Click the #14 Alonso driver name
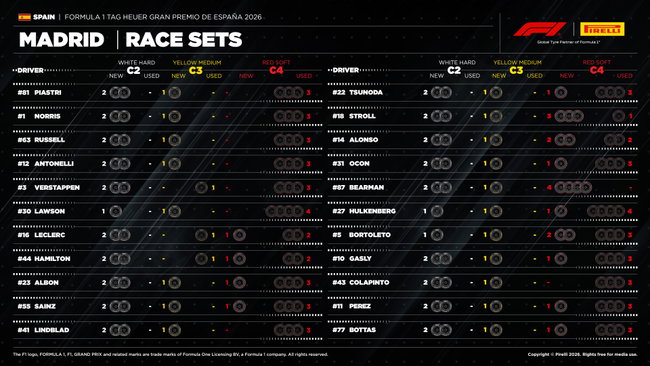 (x=355, y=140)
